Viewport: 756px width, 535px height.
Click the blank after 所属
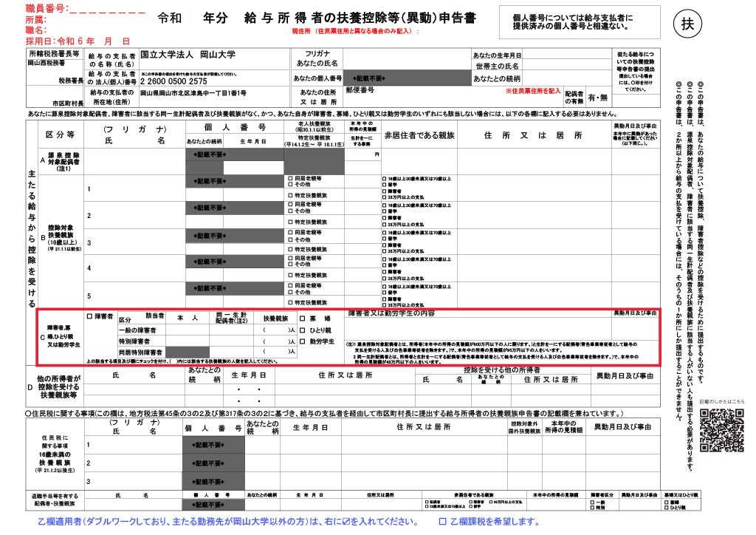(97, 20)
